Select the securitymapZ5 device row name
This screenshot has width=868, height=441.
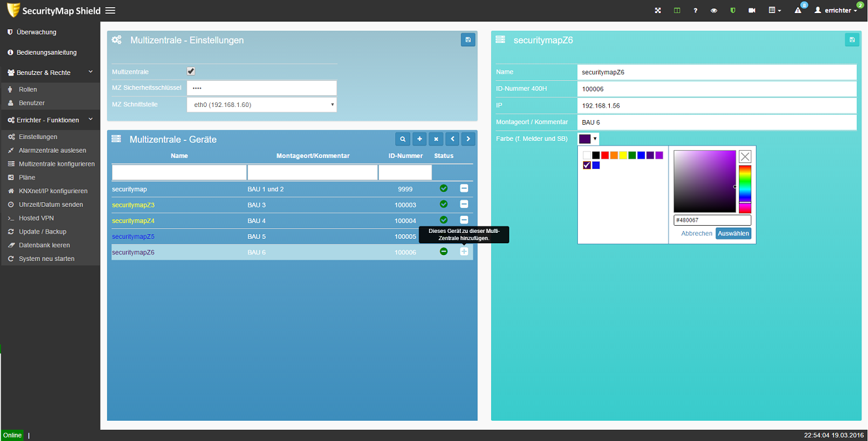[133, 236]
